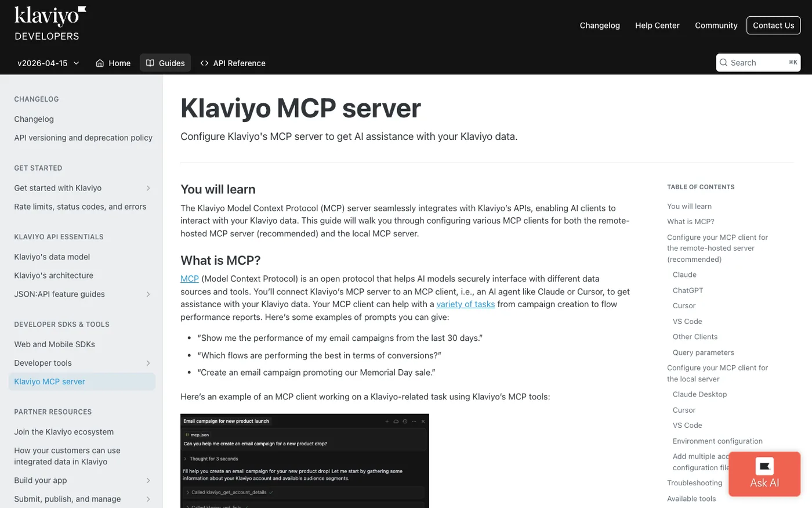Jump to Claude in table of contents
Image resolution: width=812 pixels, height=508 pixels.
coord(684,275)
